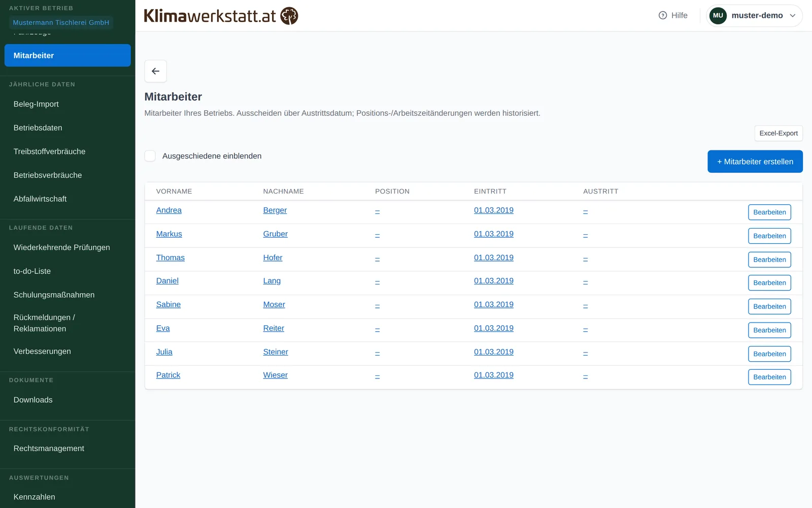Screen dimensions: 812x508
Task: Click NACHNAME column header
Action: [283, 192]
